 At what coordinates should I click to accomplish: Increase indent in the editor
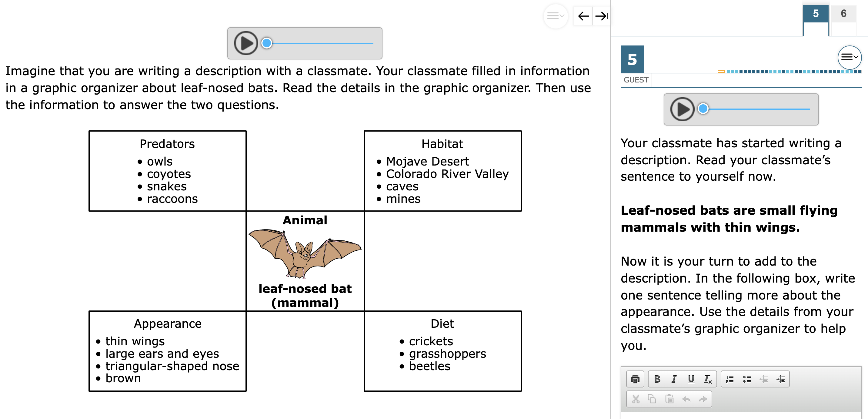click(x=780, y=379)
